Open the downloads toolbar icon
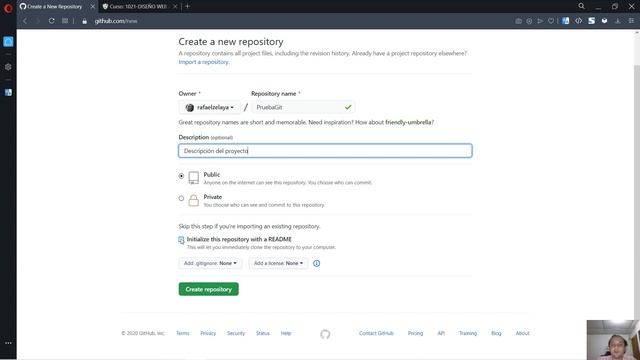This screenshot has width=640, height=360. click(x=618, y=21)
